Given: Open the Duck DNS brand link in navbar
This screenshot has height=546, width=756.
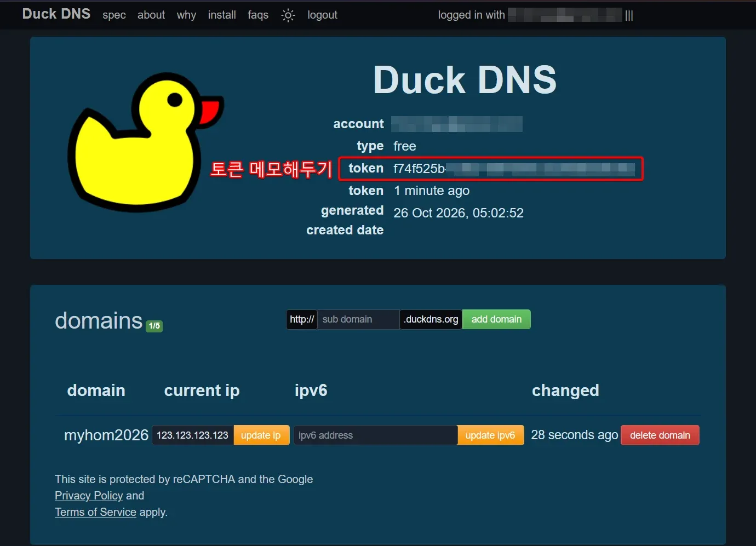Looking at the screenshot, I should 56,14.
